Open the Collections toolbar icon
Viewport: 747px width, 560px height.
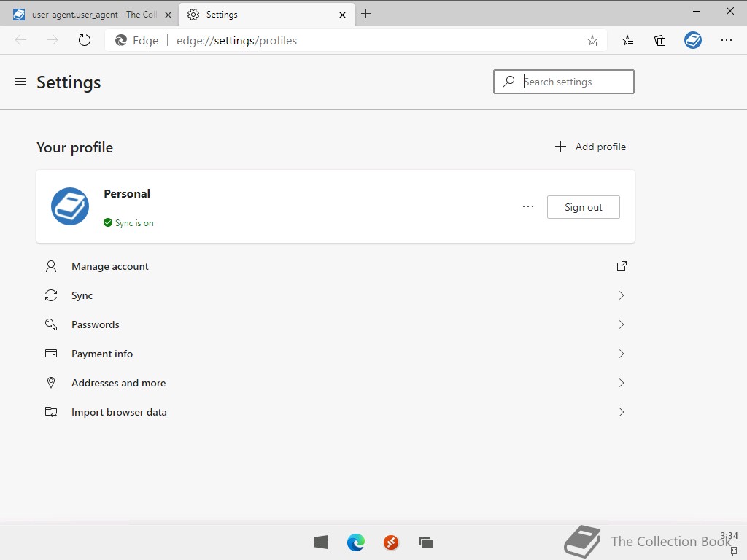pos(659,41)
